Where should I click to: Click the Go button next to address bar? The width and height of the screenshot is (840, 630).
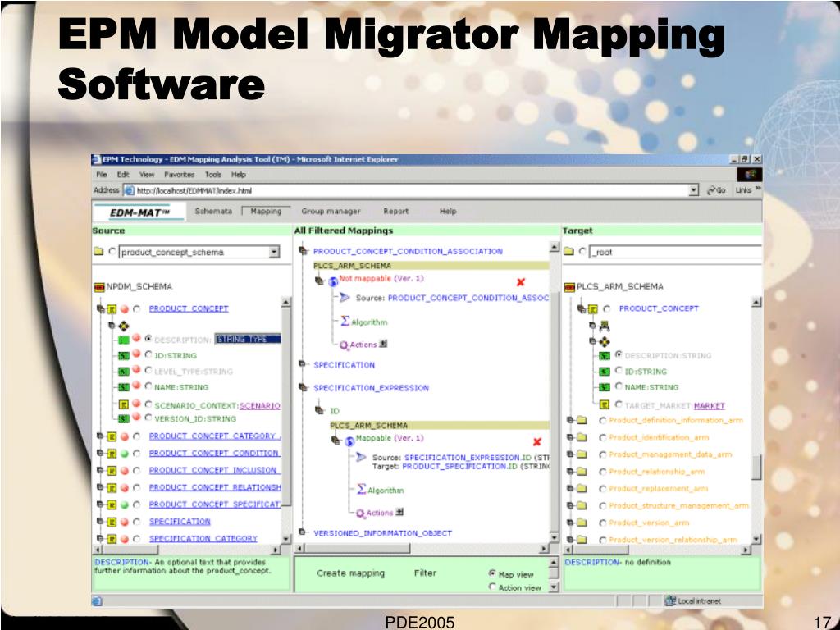click(716, 190)
